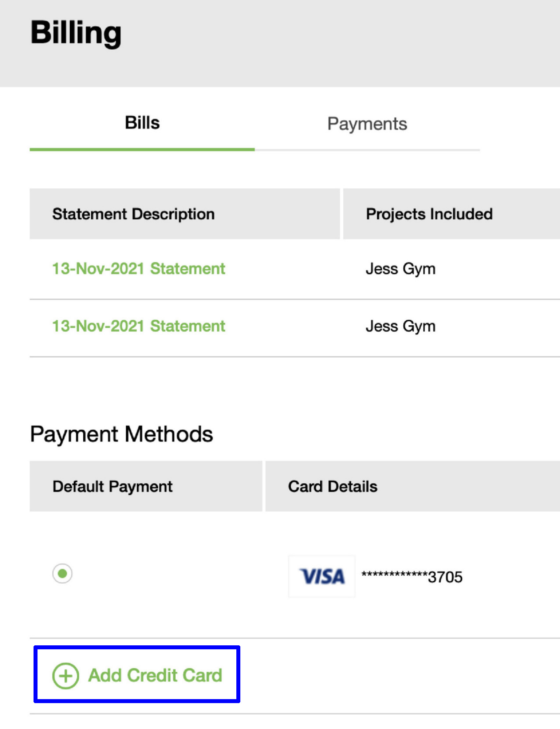Click the masked card number ending 3705
The width and height of the screenshot is (560, 729).
[x=412, y=577]
